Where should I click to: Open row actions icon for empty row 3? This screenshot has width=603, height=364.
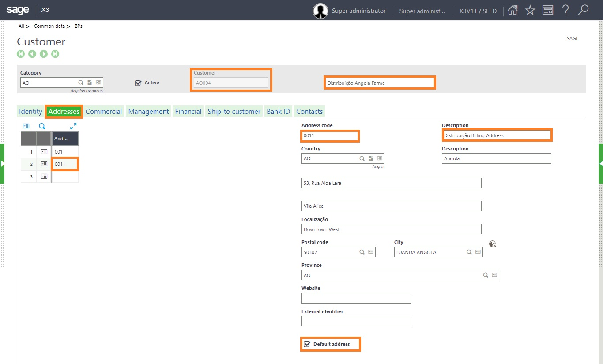[x=44, y=176]
